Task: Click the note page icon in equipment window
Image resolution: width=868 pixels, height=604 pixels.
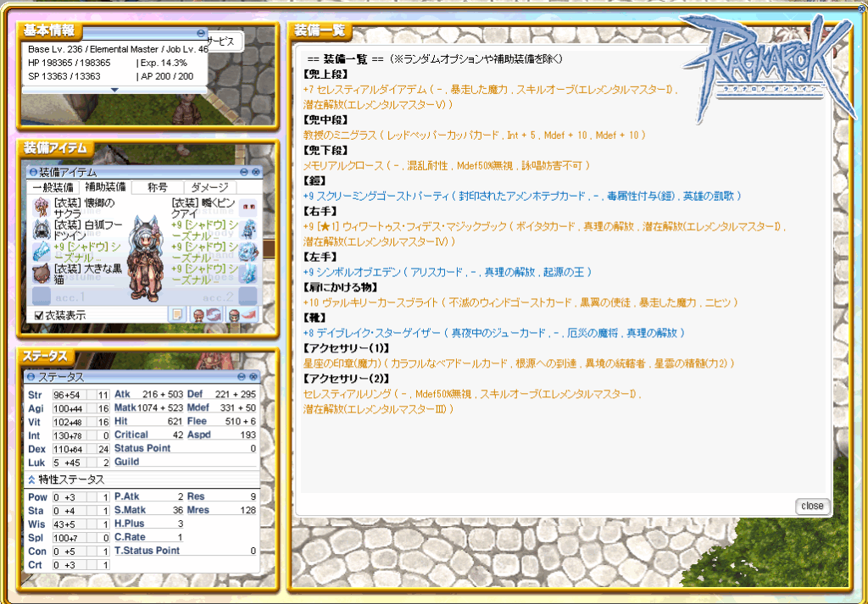Action: (x=176, y=315)
